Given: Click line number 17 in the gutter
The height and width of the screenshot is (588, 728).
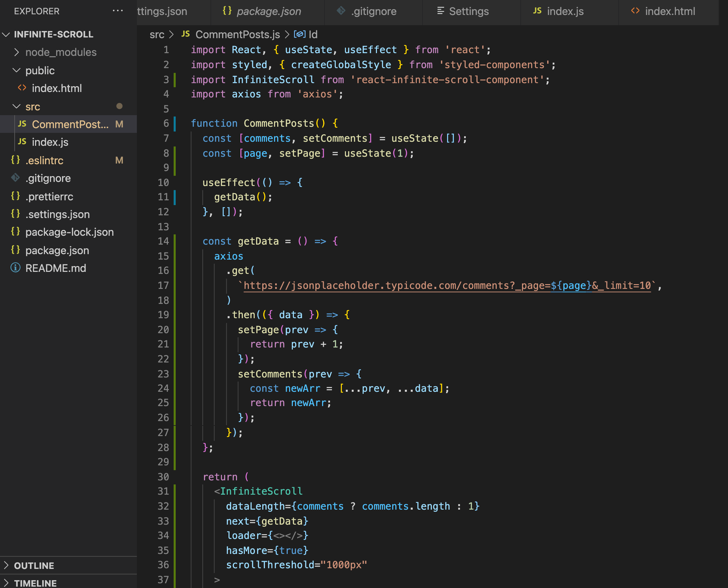Looking at the screenshot, I should point(163,285).
